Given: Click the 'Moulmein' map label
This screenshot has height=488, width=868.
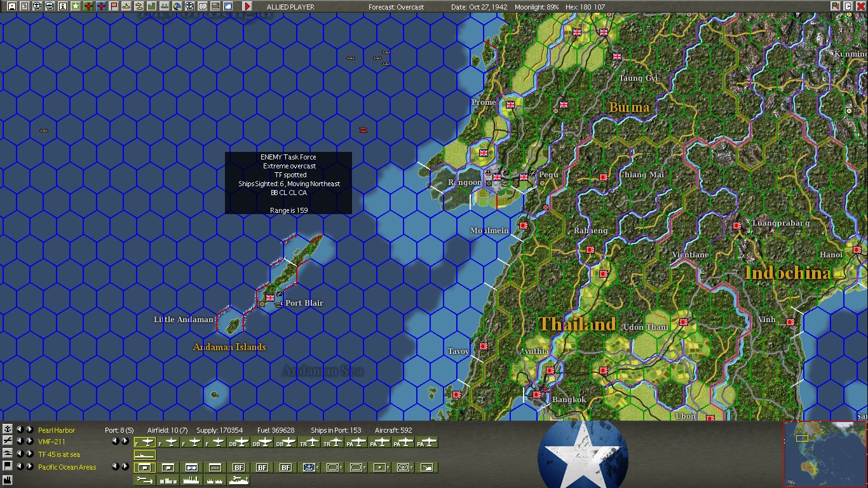Looking at the screenshot, I should pos(489,231).
